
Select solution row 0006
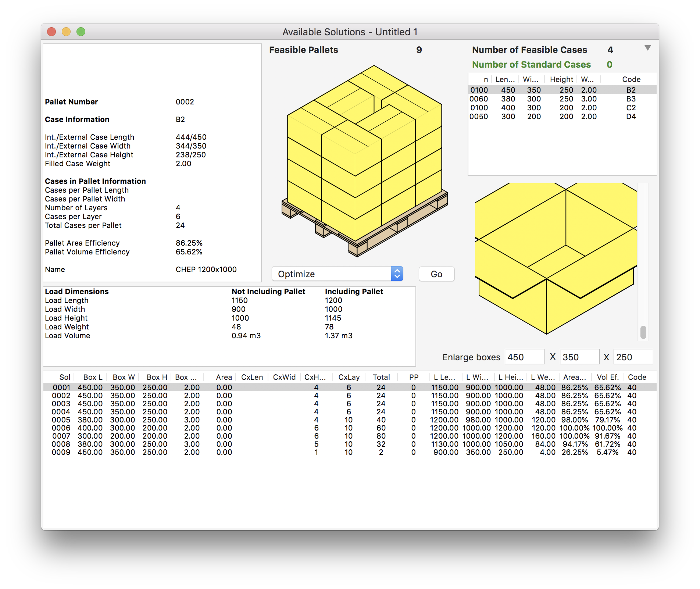[x=350, y=428]
